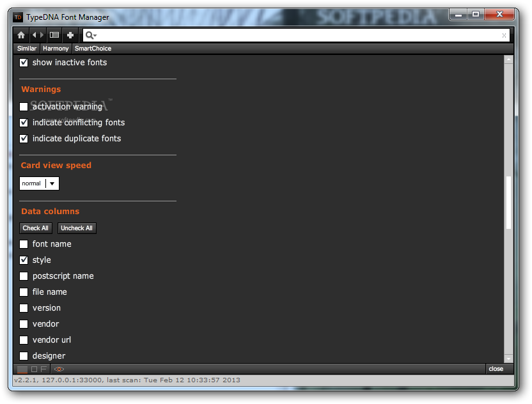The width and height of the screenshot is (532, 404).
Task: Open the search magnifier options dropdown
Action: tap(91, 35)
